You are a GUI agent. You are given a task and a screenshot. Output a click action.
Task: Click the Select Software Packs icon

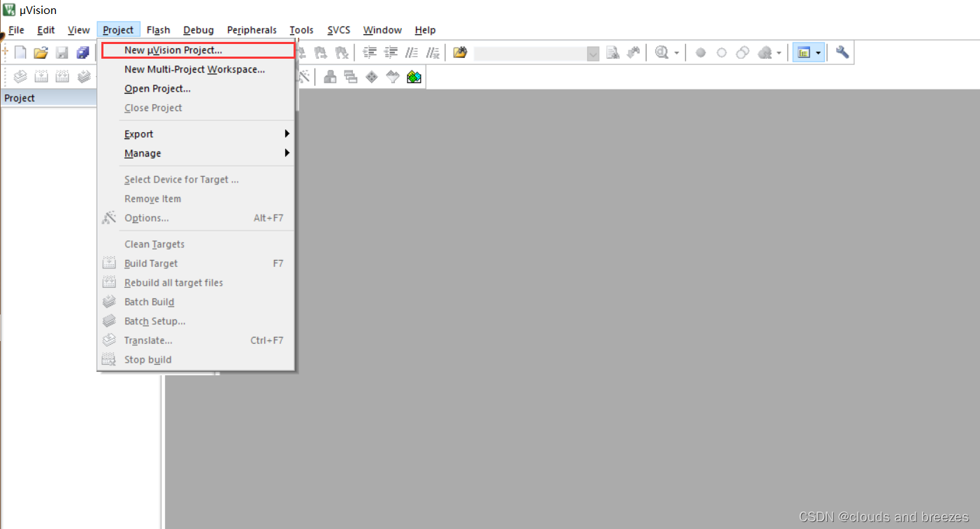coord(393,77)
